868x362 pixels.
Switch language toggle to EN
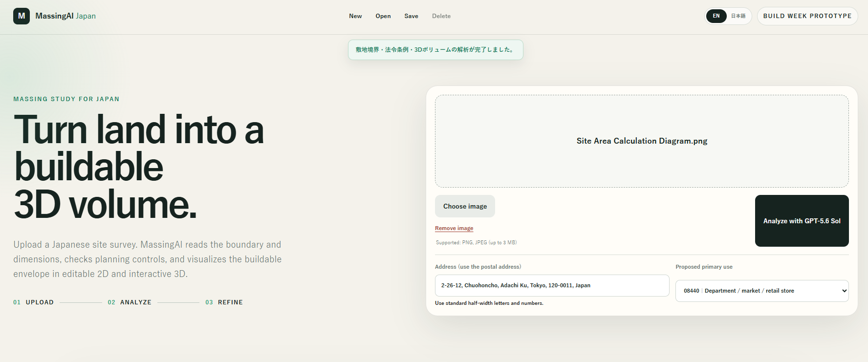(x=716, y=16)
